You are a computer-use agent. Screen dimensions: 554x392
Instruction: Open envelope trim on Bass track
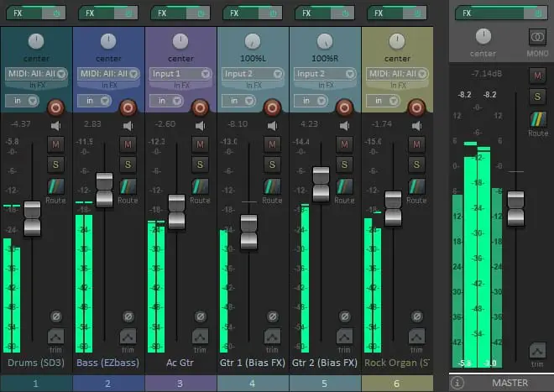click(x=128, y=337)
